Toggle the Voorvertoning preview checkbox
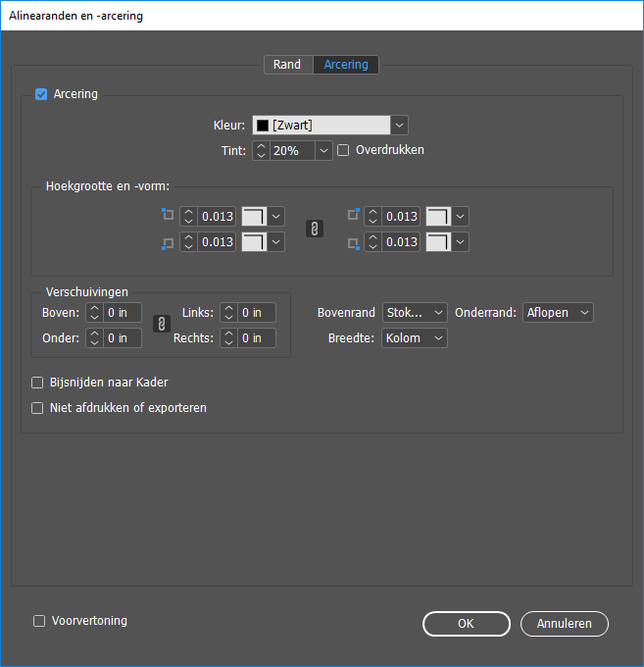Image resolution: width=644 pixels, height=667 pixels. 39,621
